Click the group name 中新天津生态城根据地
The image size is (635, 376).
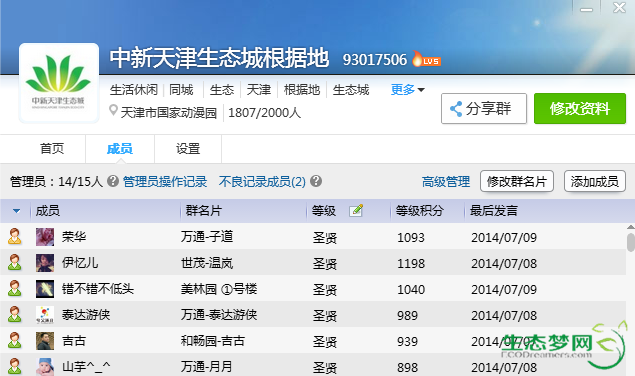click(x=219, y=58)
